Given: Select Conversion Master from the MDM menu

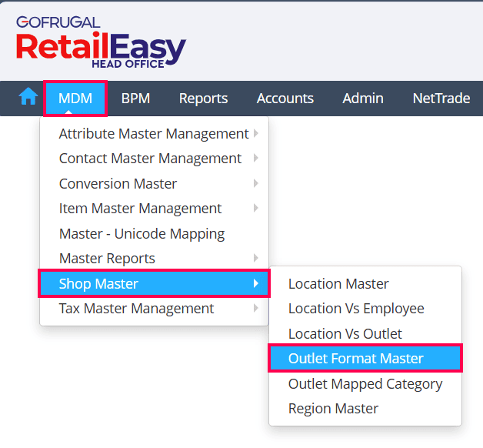Looking at the screenshot, I should coord(154,183).
